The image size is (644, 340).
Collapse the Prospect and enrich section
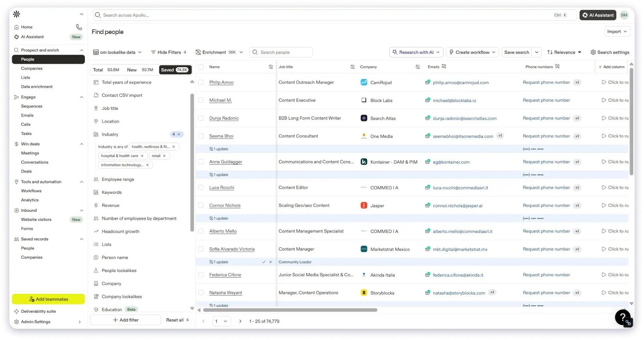coord(82,50)
